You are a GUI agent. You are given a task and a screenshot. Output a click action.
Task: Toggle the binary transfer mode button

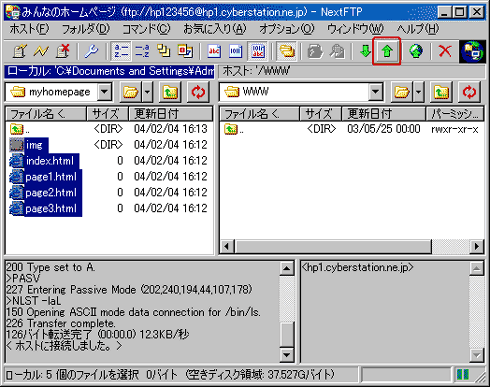pyautogui.click(x=236, y=51)
